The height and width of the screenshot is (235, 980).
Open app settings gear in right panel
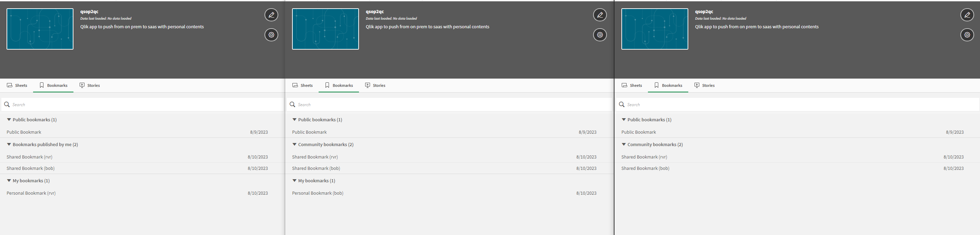[x=967, y=34]
